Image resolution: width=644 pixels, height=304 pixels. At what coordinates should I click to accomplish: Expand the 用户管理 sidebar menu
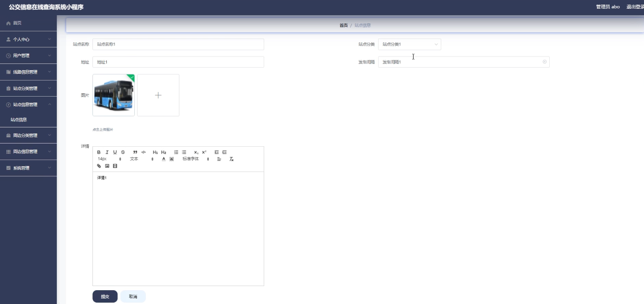(x=29, y=55)
